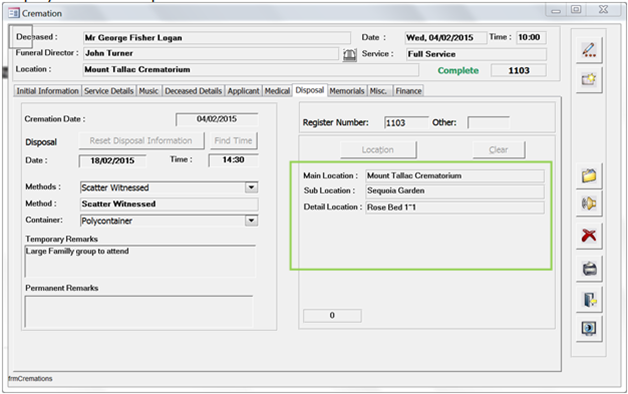Screen dimensions: 628x394
Task: Click the Cremation Date field
Action: click(217, 119)
